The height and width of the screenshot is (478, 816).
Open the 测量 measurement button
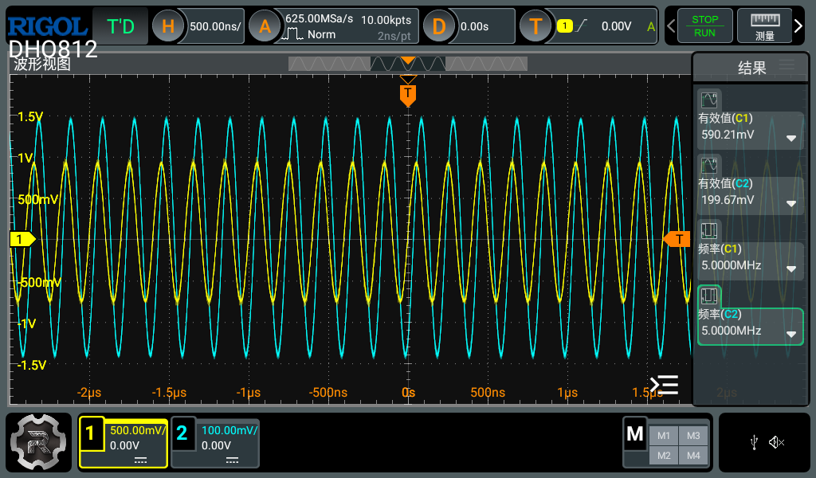point(764,26)
